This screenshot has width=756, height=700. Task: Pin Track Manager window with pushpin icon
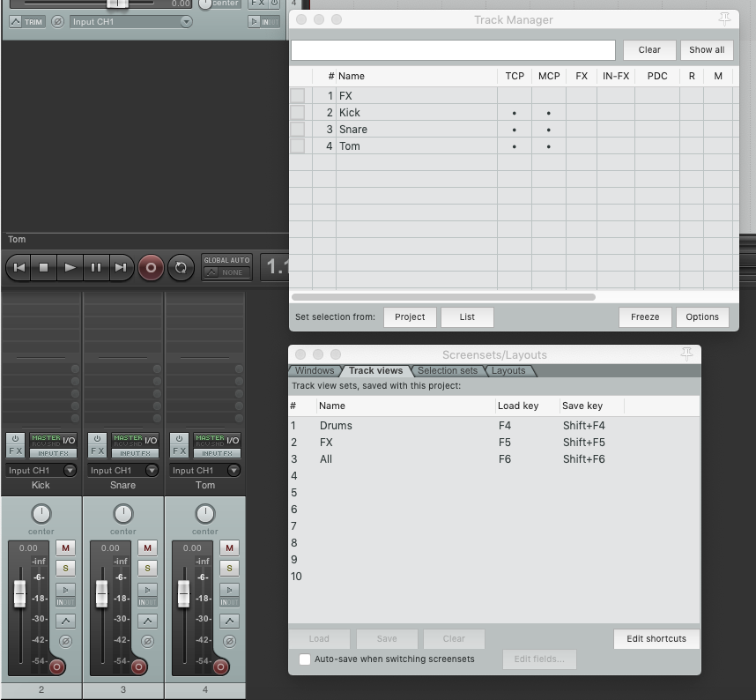tap(724, 19)
